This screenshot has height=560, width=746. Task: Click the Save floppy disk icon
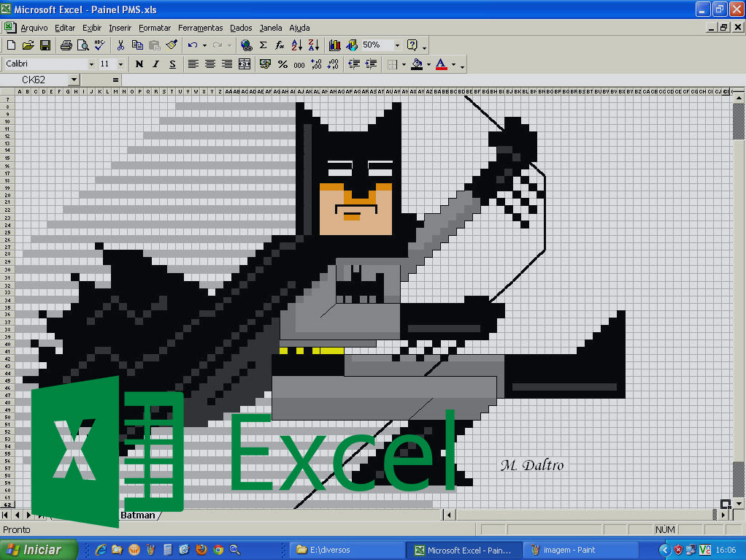45,45
